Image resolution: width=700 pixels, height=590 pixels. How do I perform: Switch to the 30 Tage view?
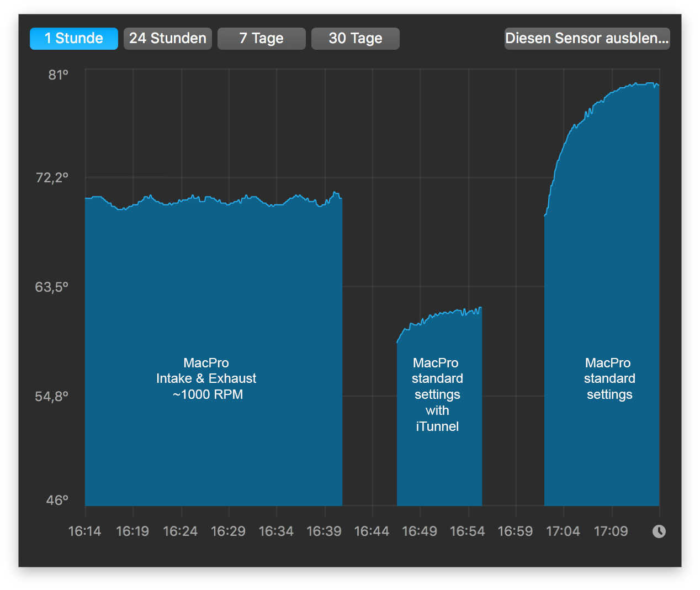pos(356,39)
